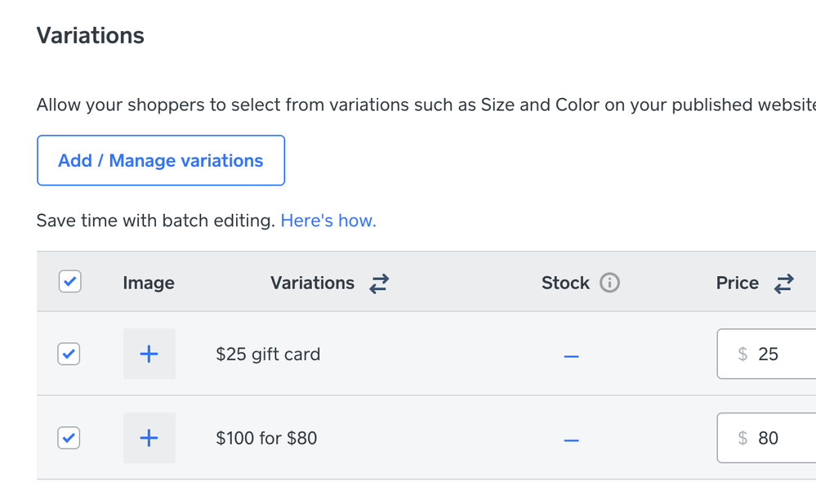
Task: Click the stock dash for $25 gift card
Action: click(571, 355)
